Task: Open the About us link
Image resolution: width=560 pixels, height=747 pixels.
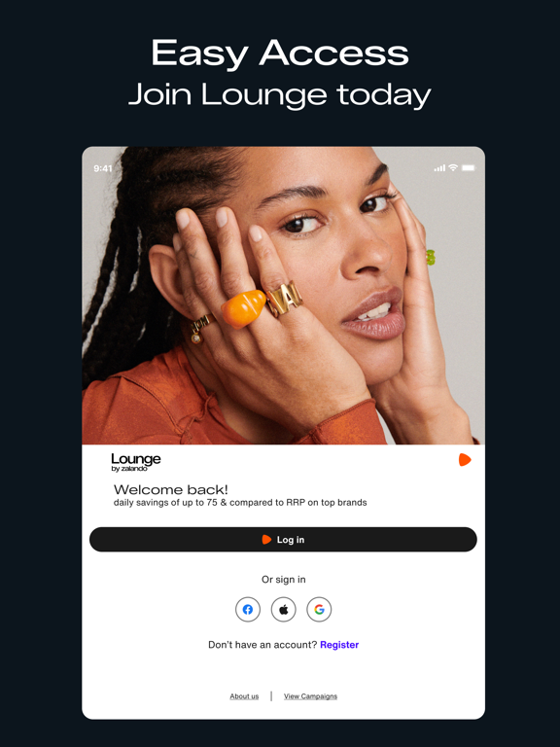Action: (244, 696)
